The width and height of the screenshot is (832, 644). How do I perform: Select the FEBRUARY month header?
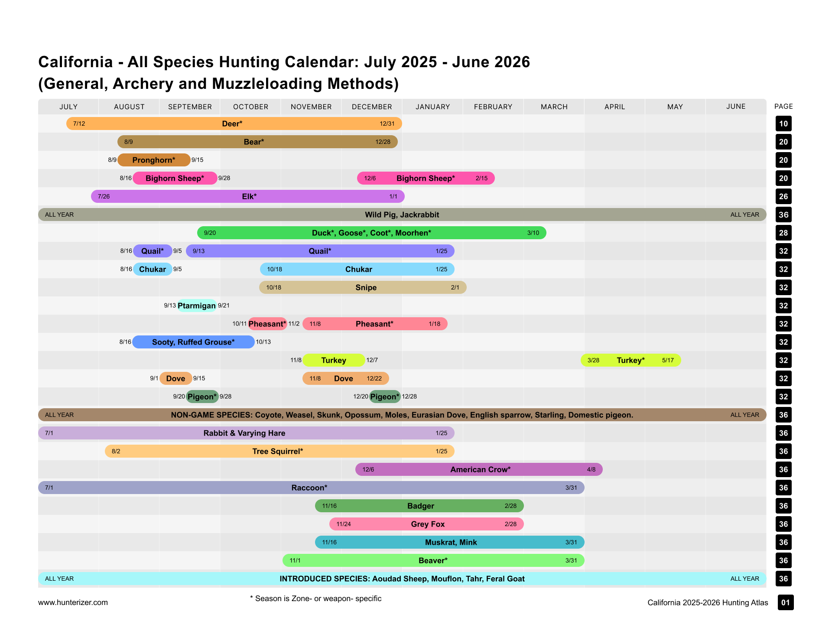(x=493, y=107)
